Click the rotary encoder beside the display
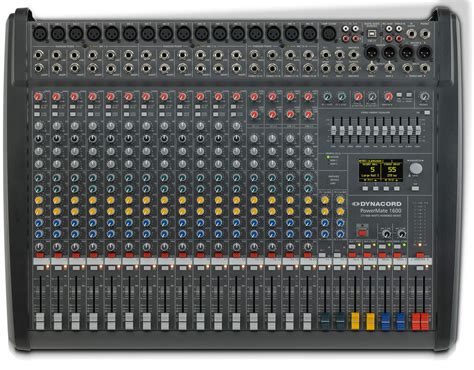The width and height of the screenshot is (474, 370). pos(416,168)
